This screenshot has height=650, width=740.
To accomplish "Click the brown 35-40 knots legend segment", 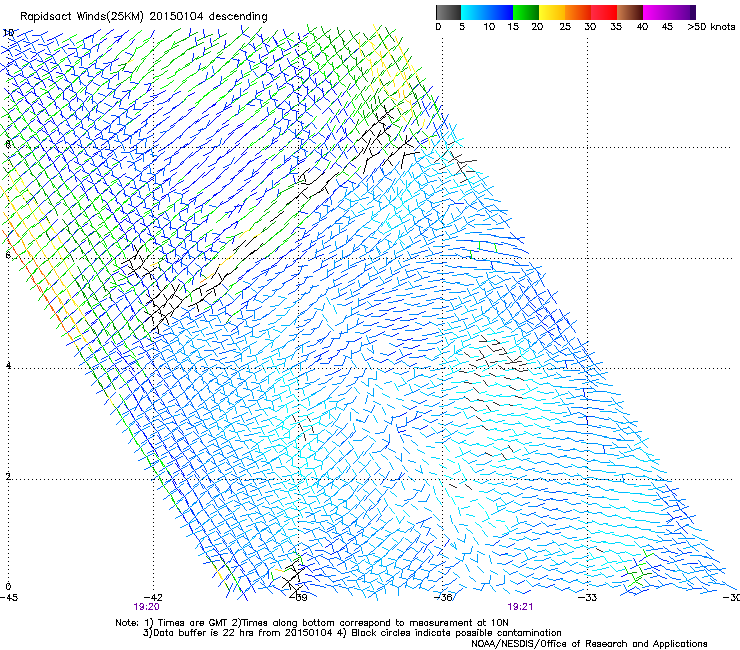I will pos(630,12).
